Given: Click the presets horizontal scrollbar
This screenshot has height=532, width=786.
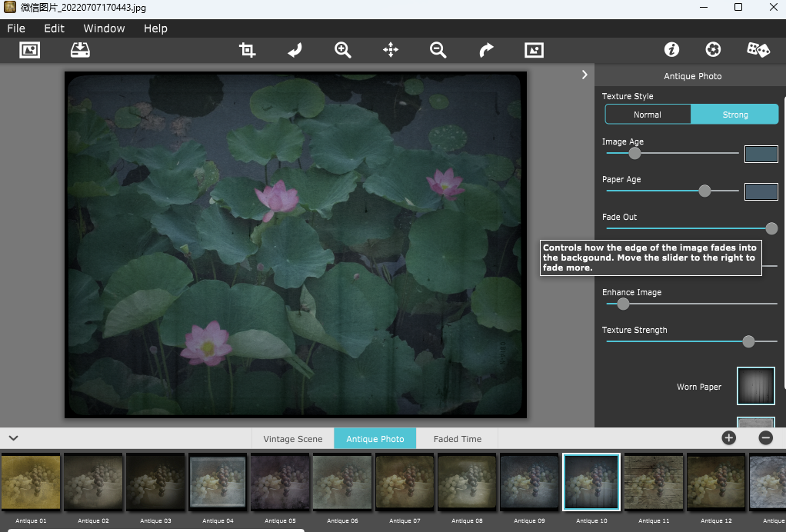Looking at the screenshot, I should pos(156,530).
